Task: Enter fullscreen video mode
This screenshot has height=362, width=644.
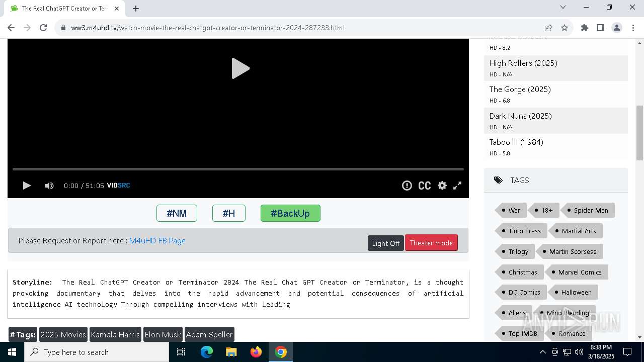Action: pyautogui.click(x=457, y=186)
